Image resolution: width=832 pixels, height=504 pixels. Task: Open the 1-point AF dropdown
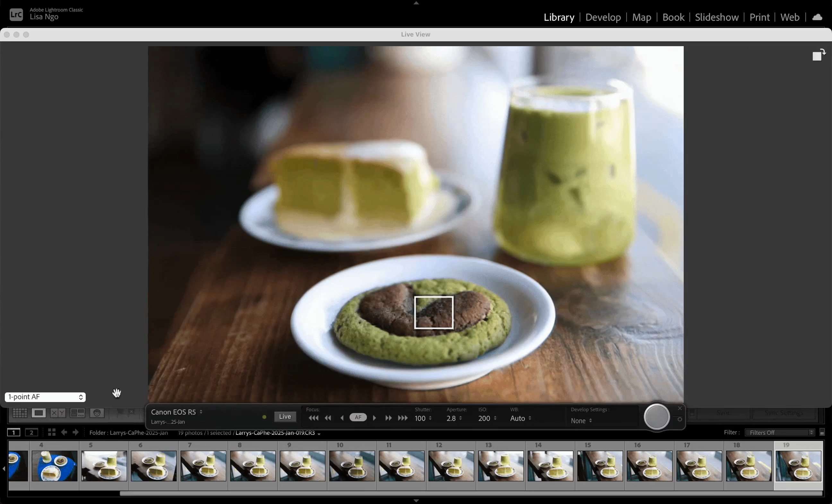coord(45,397)
